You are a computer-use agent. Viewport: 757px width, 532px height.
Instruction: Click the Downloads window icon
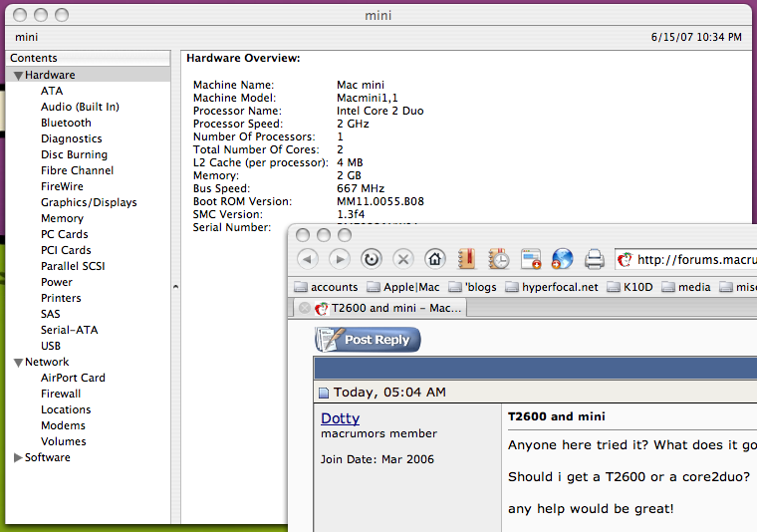[x=531, y=259]
